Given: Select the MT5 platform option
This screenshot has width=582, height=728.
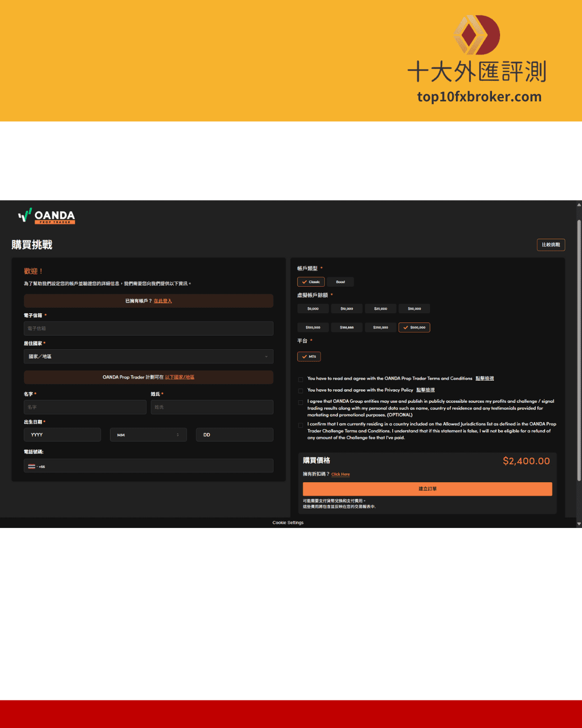Looking at the screenshot, I should click(309, 356).
